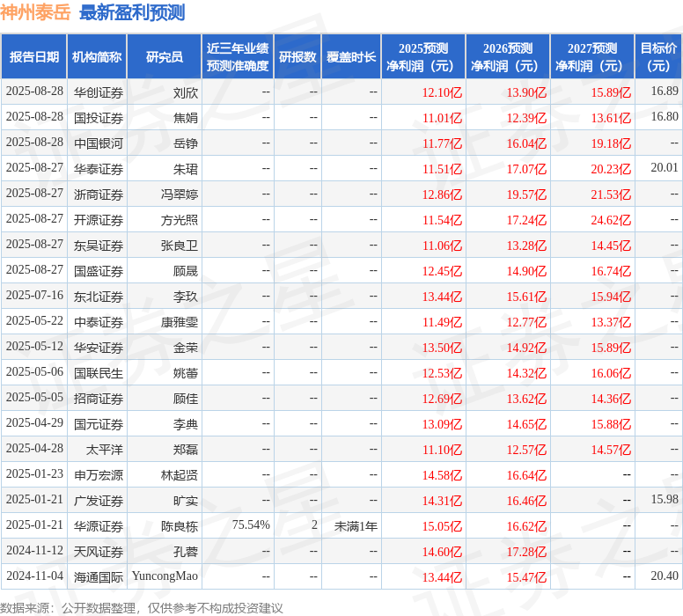Select the 报告日期 column header
The height and width of the screenshot is (616, 683).
point(34,56)
